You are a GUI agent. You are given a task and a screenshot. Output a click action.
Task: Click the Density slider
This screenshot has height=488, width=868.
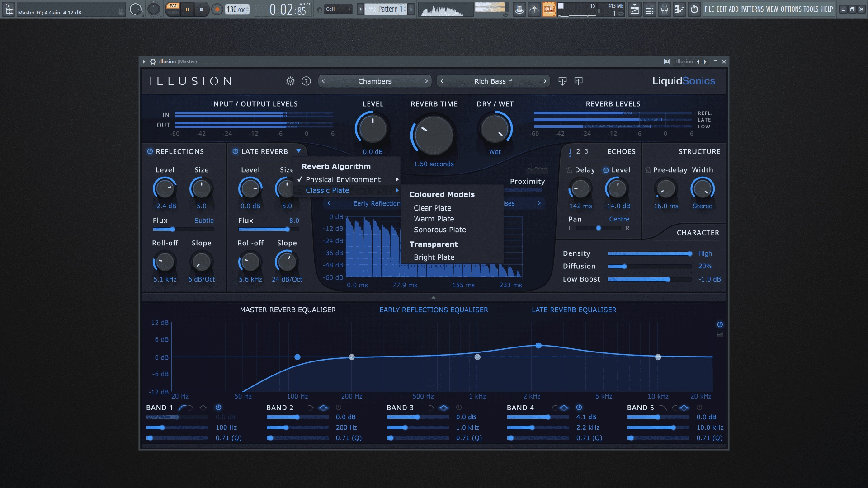(x=650, y=253)
